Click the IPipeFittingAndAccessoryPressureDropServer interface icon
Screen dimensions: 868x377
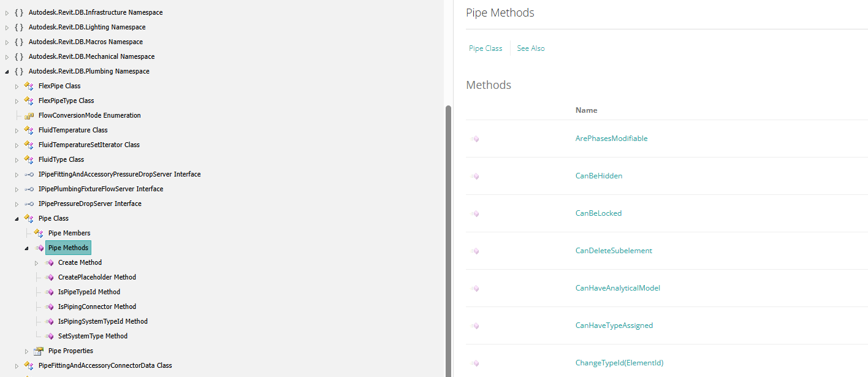29,174
